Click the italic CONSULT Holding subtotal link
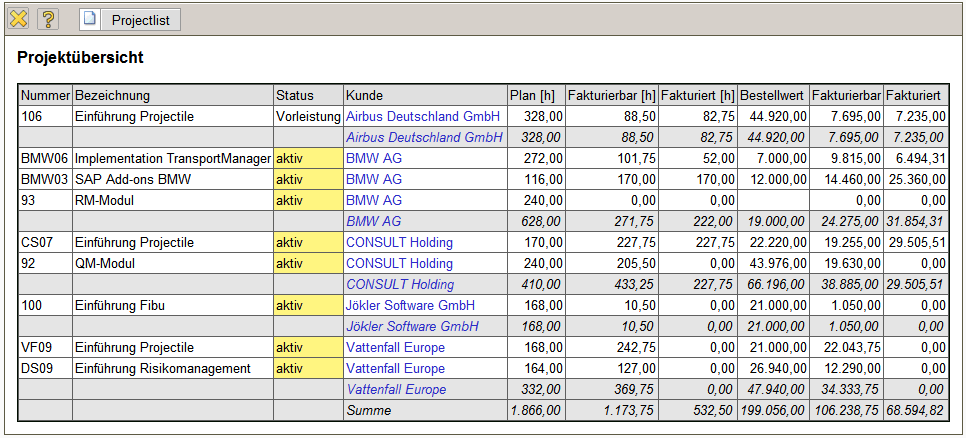Viewport: 966px width, 438px height. pyautogui.click(x=399, y=284)
